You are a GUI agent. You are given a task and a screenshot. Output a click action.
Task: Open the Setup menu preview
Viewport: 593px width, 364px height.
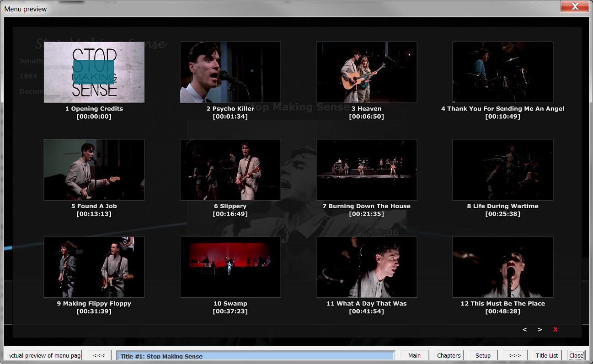point(483,355)
